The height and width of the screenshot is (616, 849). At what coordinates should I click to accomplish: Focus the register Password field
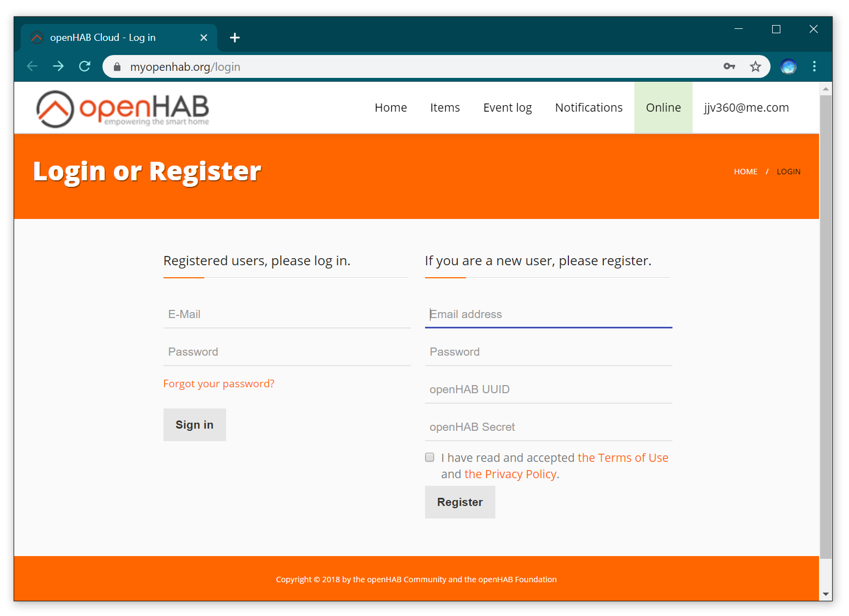pyautogui.click(x=548, y=352)
